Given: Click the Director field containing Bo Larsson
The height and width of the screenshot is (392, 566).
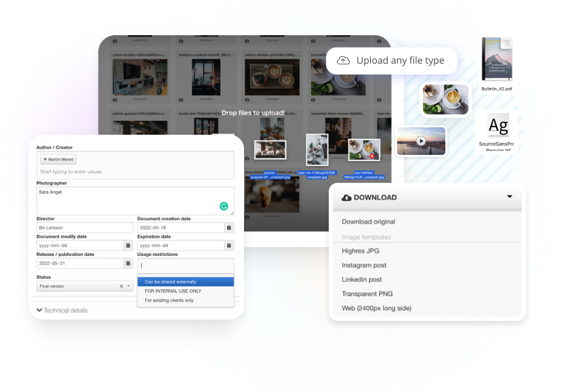Looking at the screenshot, I should tap(85, 227).
